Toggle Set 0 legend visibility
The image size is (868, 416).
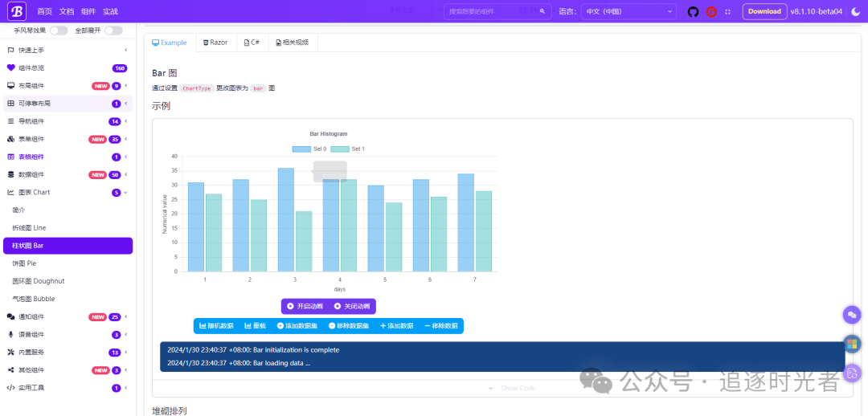(309, 149)
